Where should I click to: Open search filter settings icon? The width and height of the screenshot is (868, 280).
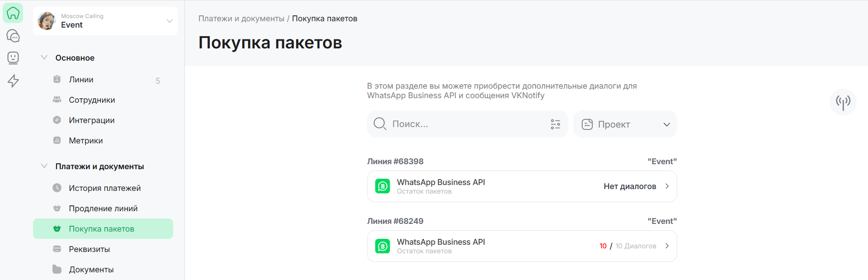click(x=556, y=124)
